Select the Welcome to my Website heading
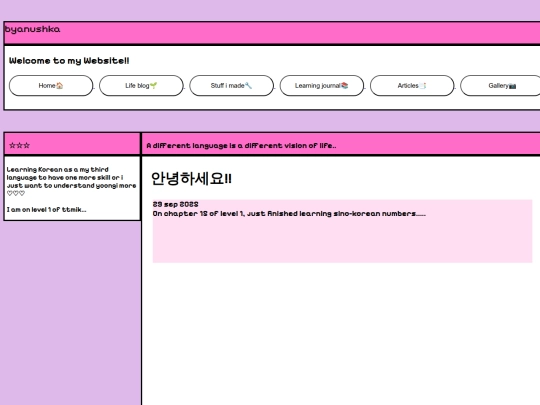The image size is (540, 405). click(x=69, y=61)
